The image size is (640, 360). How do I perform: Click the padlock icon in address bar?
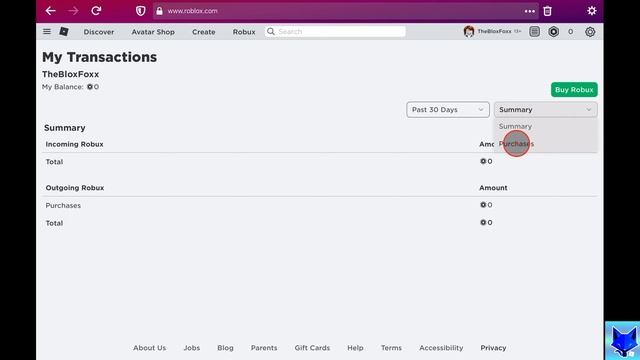(x=159, y=11)
